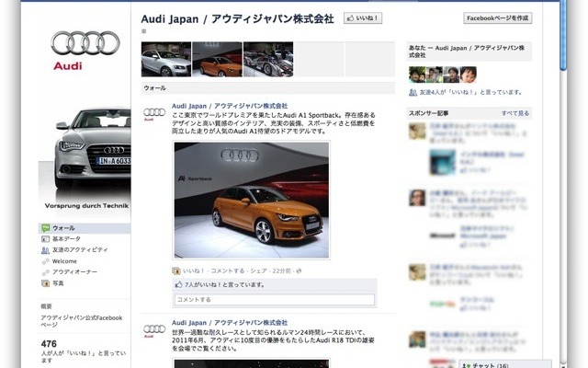Click the いいね! like button beside page title
The width and height of the screenshot is (588, 368).
(363, 18)
